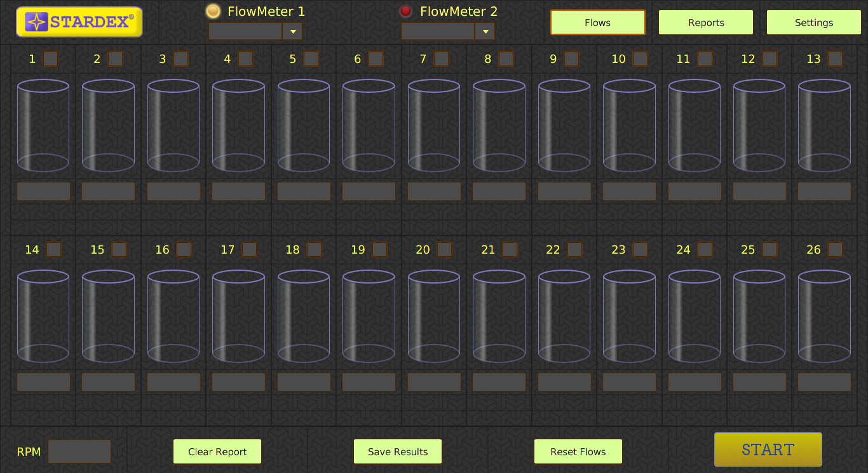Screen dimensions: 868x473
Task: Click the value field under beaker 20
Action: pos(434,382)
